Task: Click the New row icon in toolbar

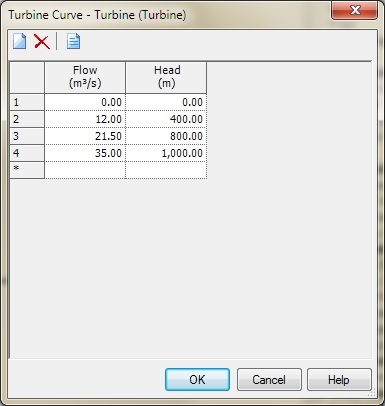Action: click(x=19, y=42)
